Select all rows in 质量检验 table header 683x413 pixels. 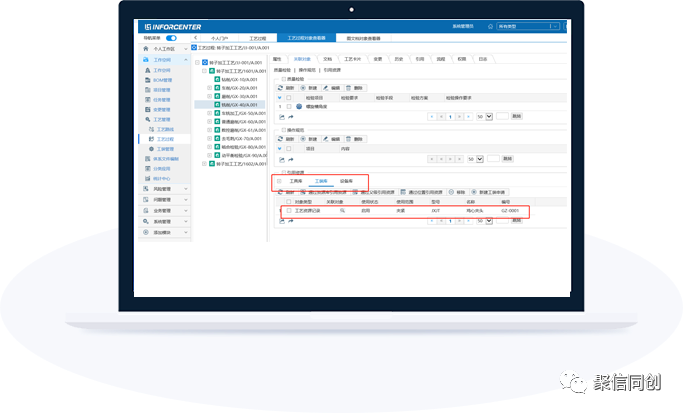coord(288,98)
